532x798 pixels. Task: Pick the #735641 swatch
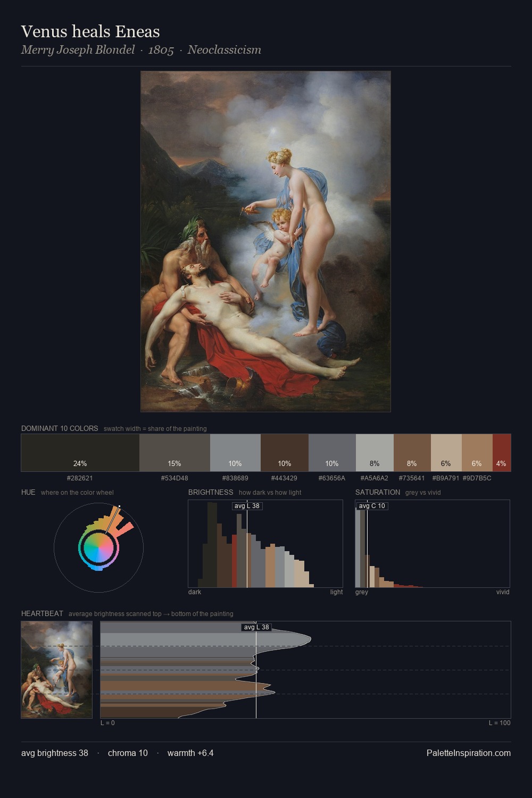pyautogui.click(x=412, y=453)
